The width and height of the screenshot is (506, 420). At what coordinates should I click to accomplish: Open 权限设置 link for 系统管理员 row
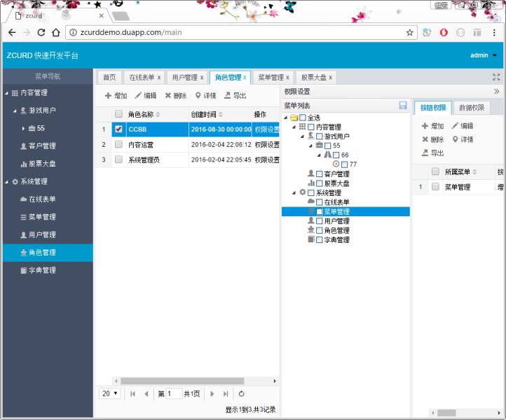tap(267, 160)
